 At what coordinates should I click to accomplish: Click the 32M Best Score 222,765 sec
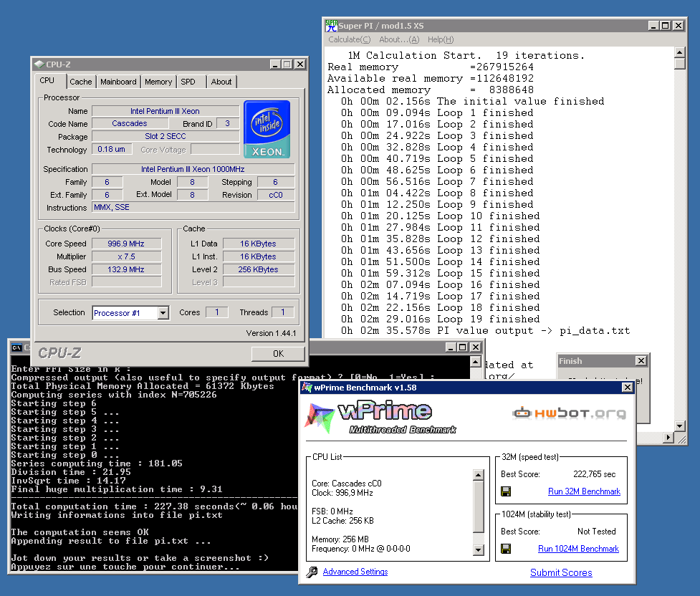pyautogui.click(x=594, y=474)
